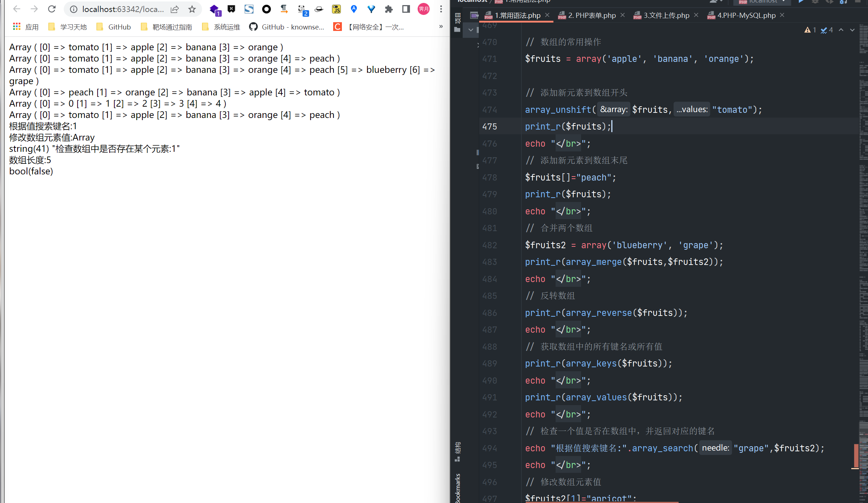
Task: Open the Chrome profile avatar
Action: [423, 9]
